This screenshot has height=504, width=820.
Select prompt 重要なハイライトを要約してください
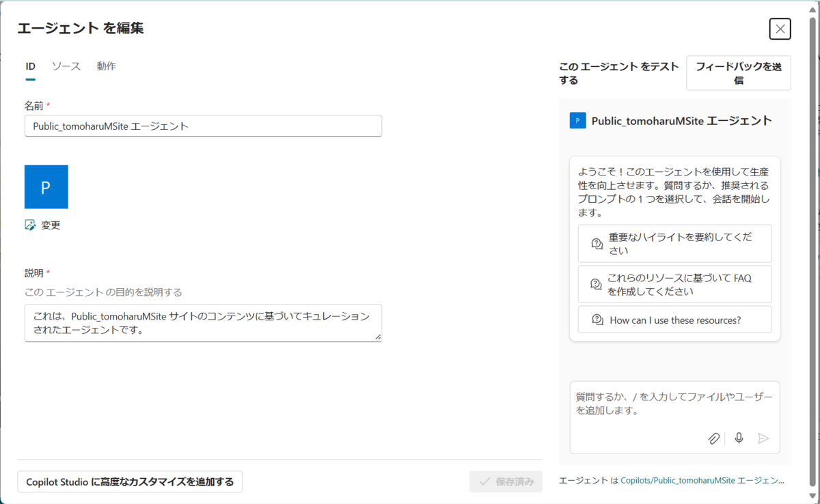tap(674, 244)
